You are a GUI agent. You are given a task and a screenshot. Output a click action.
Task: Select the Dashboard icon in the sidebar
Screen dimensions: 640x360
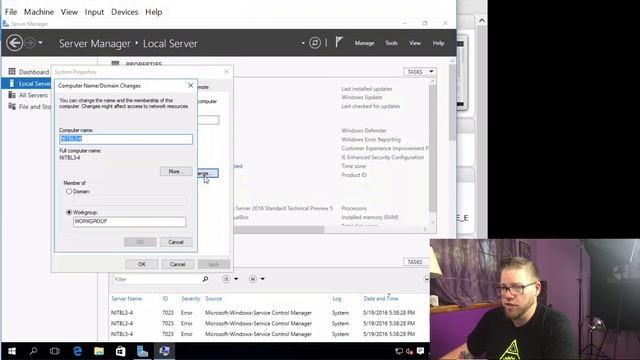point(12,72)
